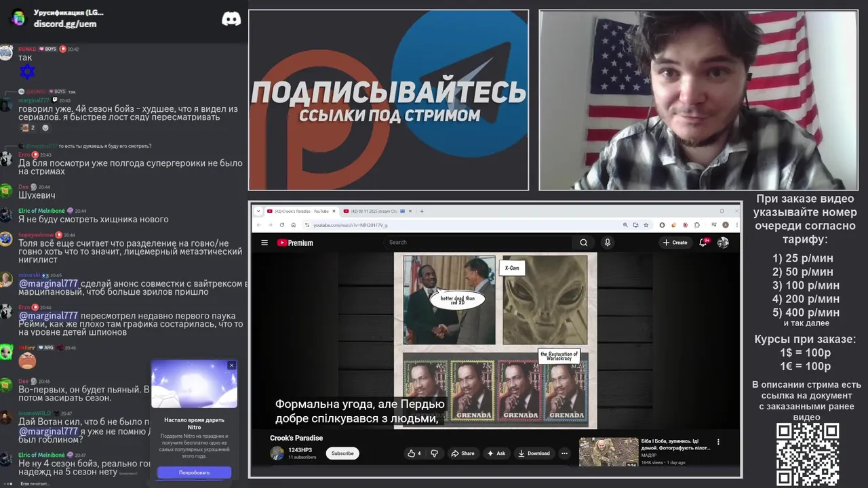Click the like count 4
This screenshot has height=488, width=868.
click(x=419, y=453)
